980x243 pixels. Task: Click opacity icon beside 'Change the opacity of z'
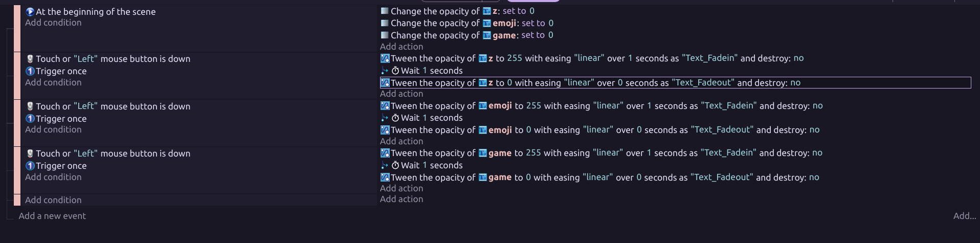point(385,11)
